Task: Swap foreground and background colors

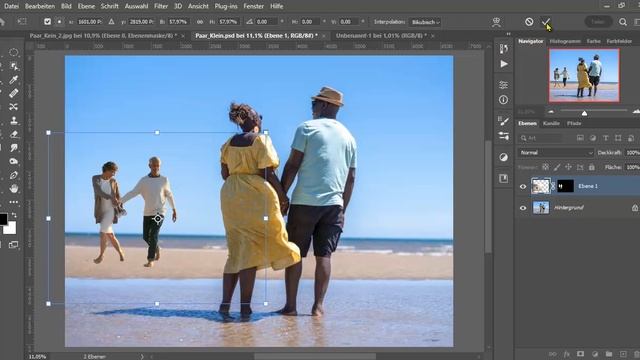Action: tap(14, 215)
